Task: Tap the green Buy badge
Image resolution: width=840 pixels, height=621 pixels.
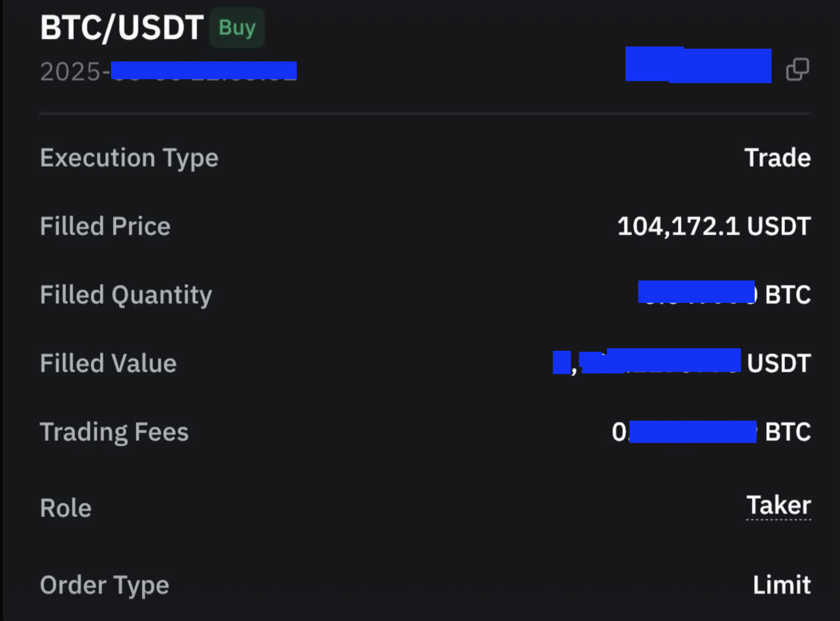Action: [x=237, y=28]
